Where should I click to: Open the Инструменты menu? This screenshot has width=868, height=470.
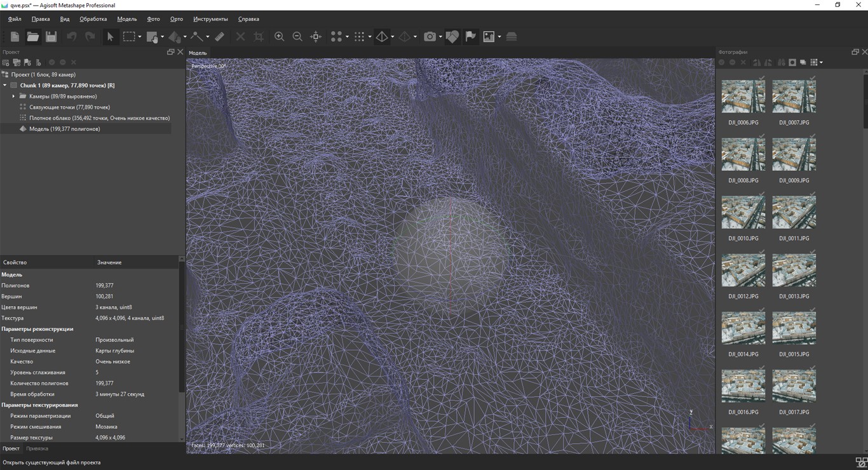click(210, 19)
